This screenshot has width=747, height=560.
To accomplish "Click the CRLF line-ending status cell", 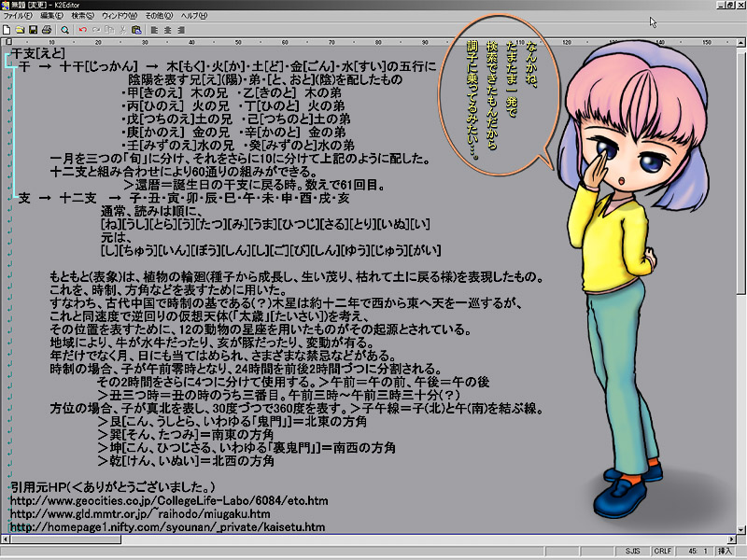I will 663,551.
